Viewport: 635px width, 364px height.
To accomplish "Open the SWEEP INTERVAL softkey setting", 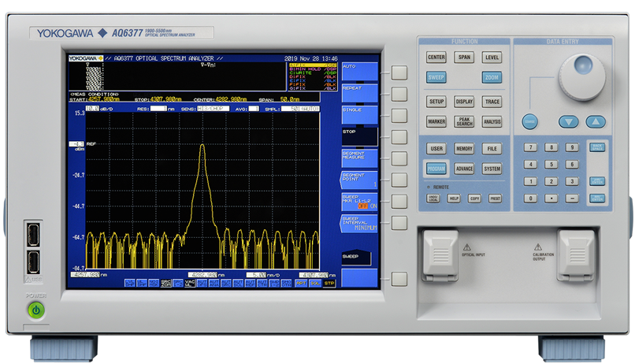I will pos(359,224).
